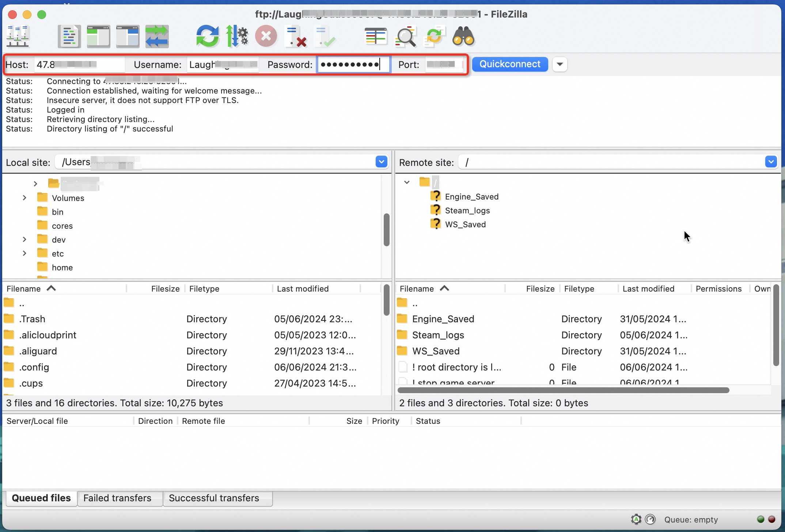Toggle the message log display icon
The image size is (785, 532).
click(x=69, y=36)
